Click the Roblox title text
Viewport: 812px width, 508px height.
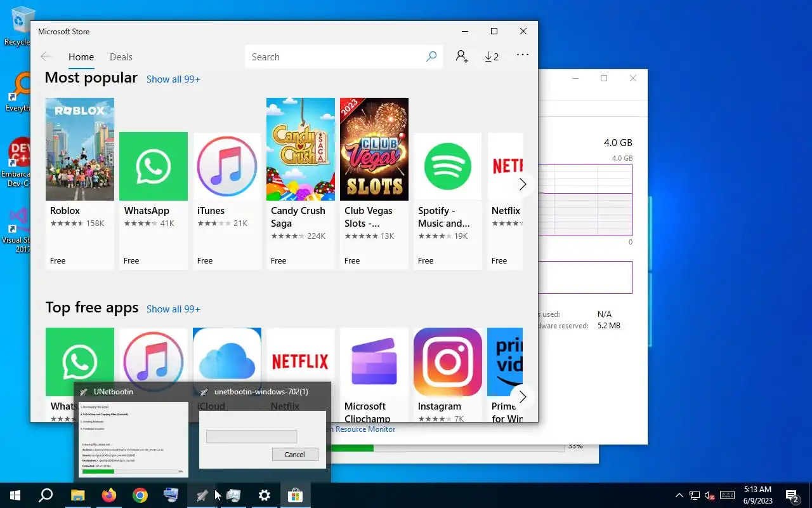tap(65, 211)
